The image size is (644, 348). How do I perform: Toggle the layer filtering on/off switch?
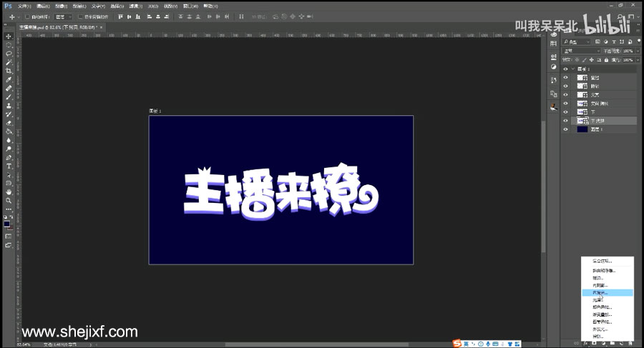(x=639, y=41)
